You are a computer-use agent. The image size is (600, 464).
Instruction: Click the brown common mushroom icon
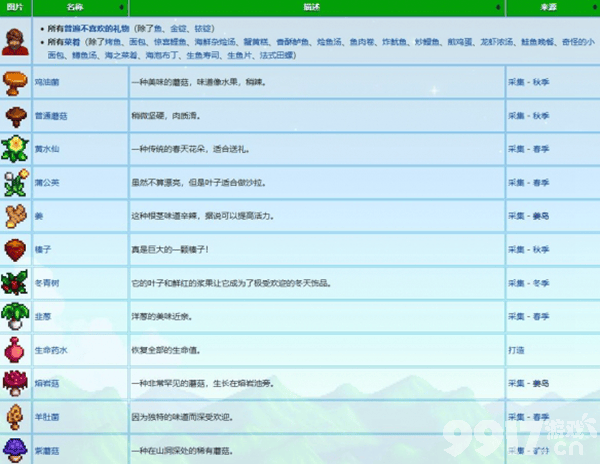(x=16, y=116)
